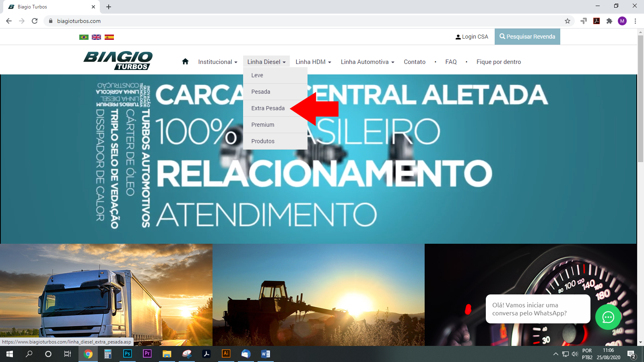The width and height of the screenshot is (644, 362).
Task: Open volume control in system tray
Action: click(575, 354)
